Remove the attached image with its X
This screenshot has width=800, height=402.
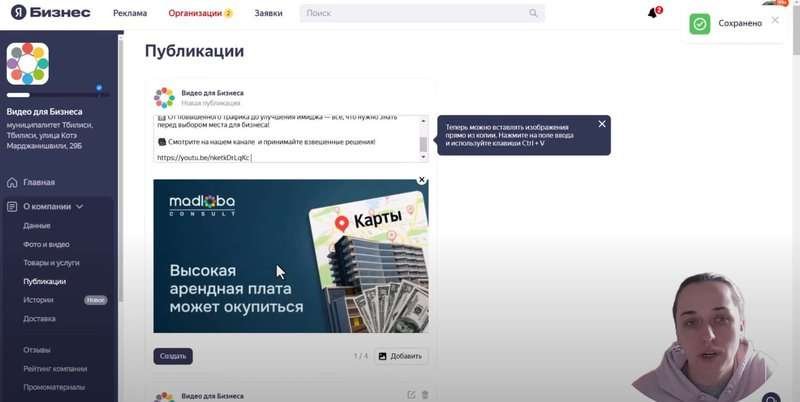pyautogui.click(x=421, y=180)
